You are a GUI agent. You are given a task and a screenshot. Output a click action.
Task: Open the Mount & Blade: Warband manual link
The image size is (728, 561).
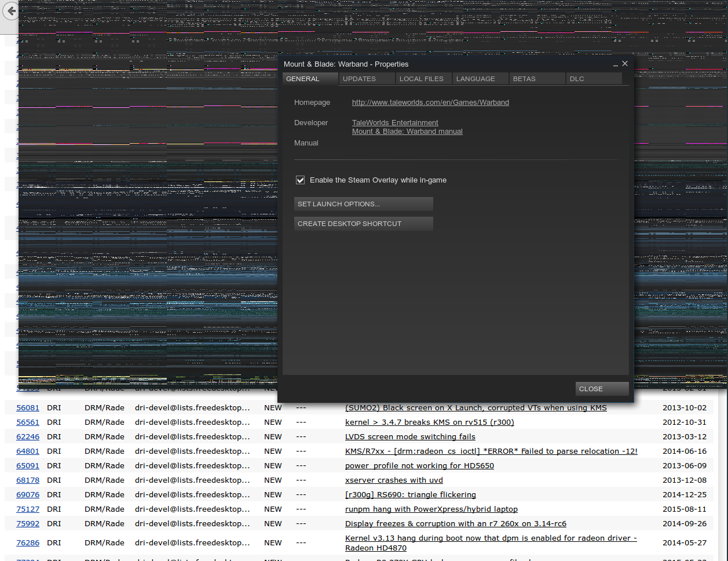pos(407,132)
